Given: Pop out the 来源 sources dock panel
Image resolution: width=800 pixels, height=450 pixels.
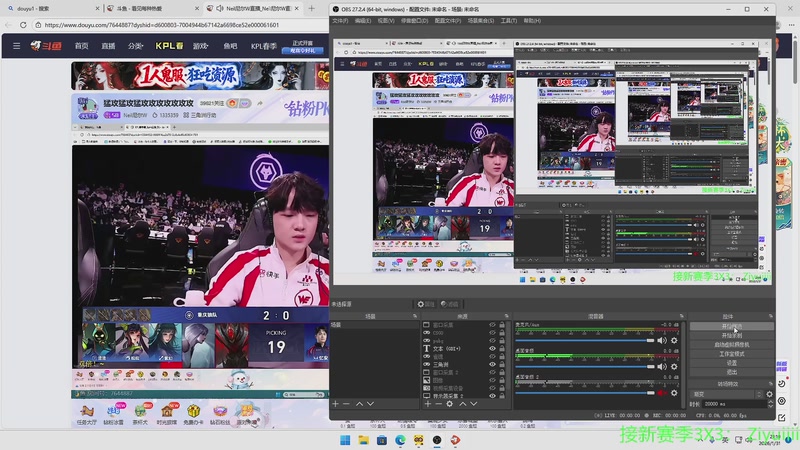Looking at the screenshot, I should (507, 316).
